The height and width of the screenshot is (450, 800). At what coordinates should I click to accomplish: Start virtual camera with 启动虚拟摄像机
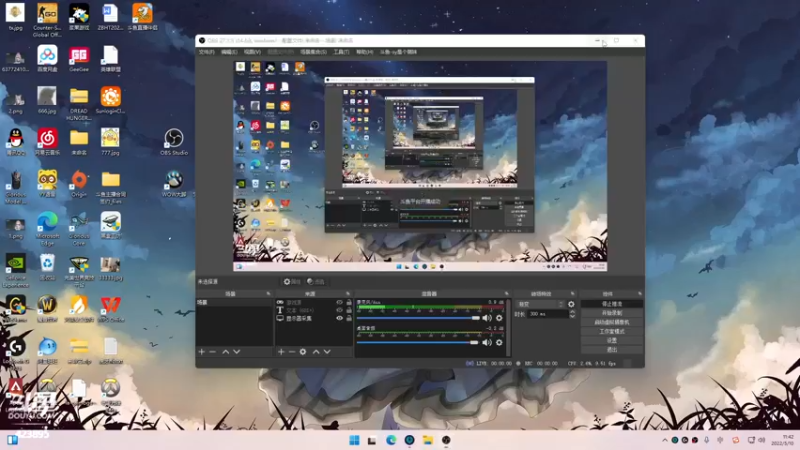612,322
